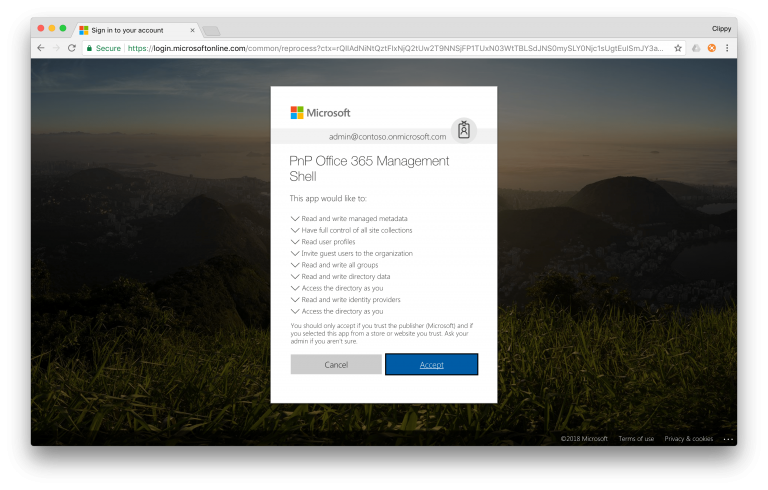The image size is (768, 490).
Task: Click the Microsoft logo in dialog
Action: tap(320, 113)
